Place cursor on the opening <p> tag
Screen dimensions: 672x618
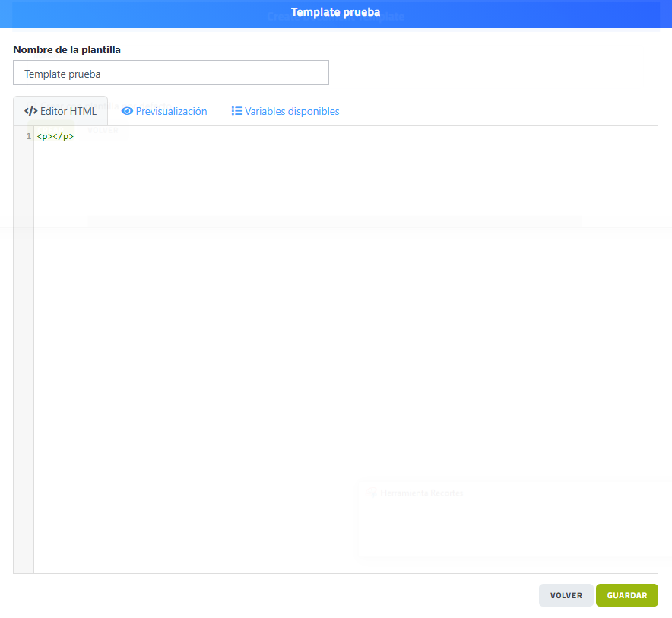click(43, 137)
